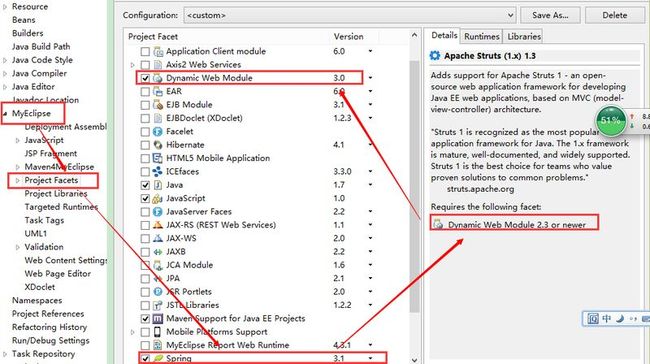Click the MyEclipse Report Web Runtime icon

[158, 345]
